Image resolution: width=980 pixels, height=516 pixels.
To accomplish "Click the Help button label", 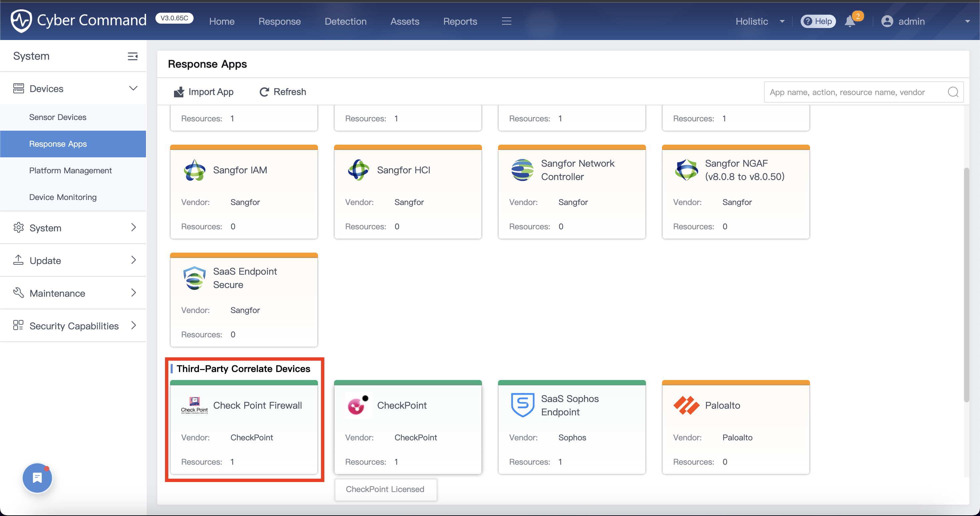I will pyautogui.click(x=823, y=21).
